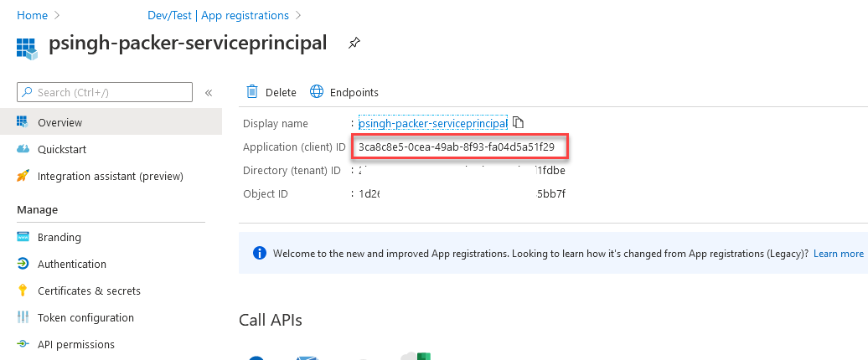Open the Quickstart page

61,149
